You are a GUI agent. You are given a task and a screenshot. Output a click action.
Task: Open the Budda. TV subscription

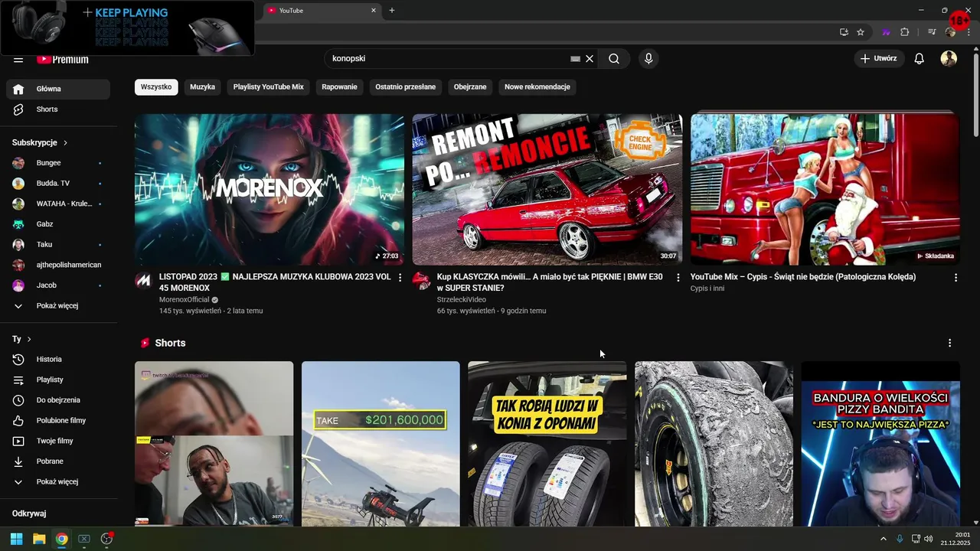(58, 183)
